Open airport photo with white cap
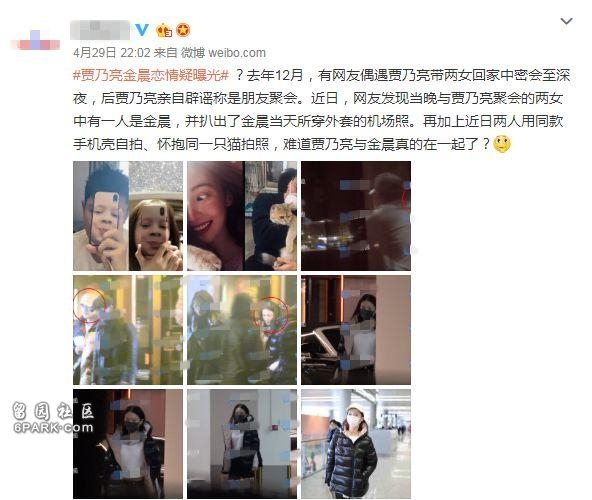 click(x=356, y=444)
